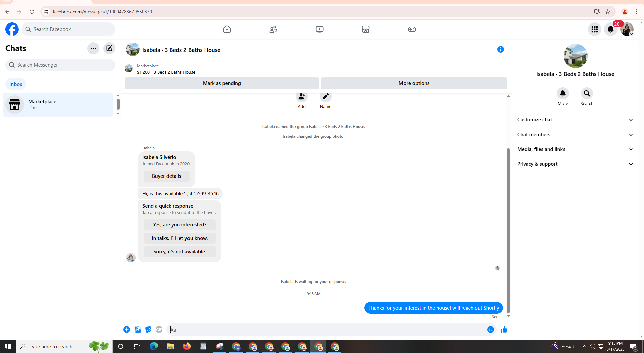644x353 pixels.
Task: Open the Marketplace chat in the list
Action: tap(58, 105)
